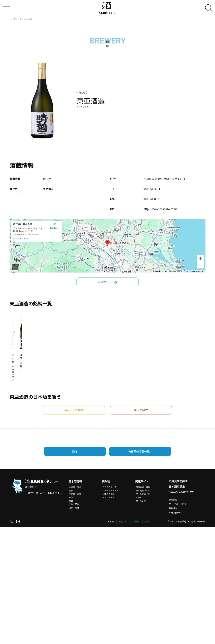Viewport: 215px width, 644px height.
Task: Click the 埼玉県 prefecture tag
Action: tap(82, 92)
